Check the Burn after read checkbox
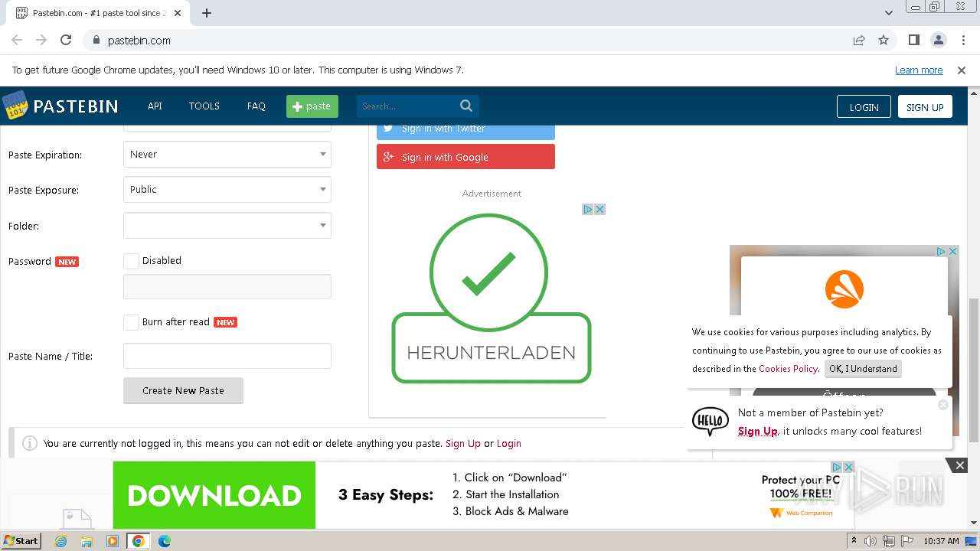 click(132, 322)
